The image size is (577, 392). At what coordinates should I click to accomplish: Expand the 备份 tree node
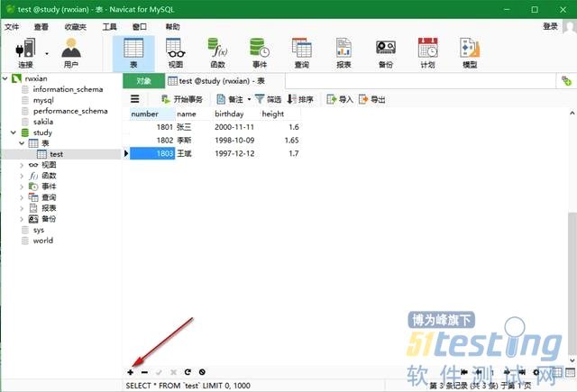[x=22, y=219]
